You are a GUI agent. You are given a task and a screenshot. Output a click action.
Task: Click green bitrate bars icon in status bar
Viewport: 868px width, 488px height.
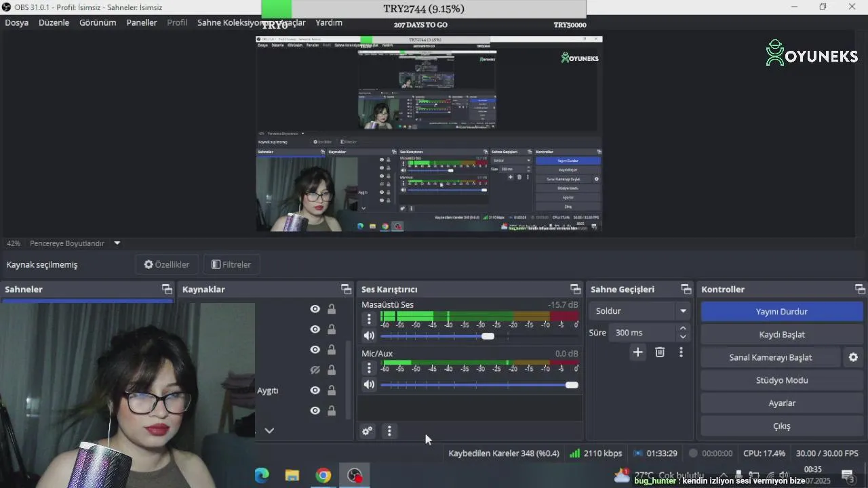(574, 453)
